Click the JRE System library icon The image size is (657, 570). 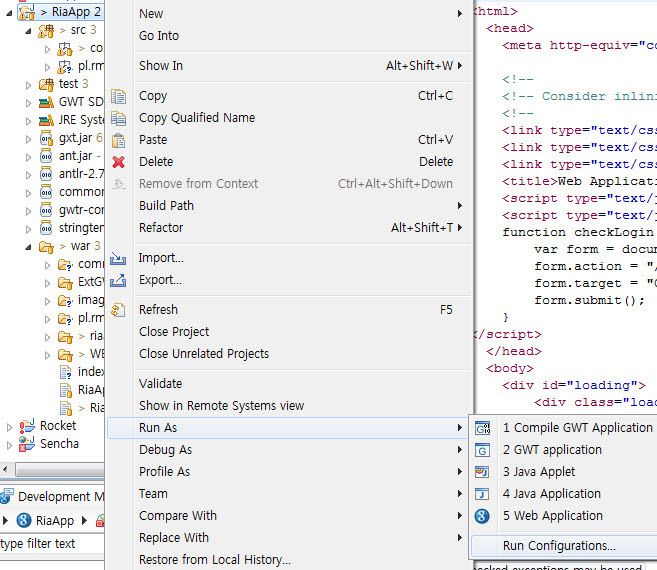[x=46, y=120]
